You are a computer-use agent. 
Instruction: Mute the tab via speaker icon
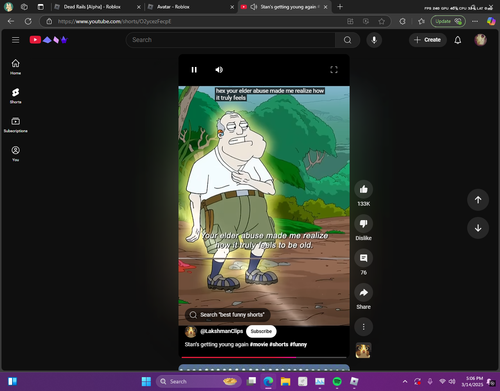click(254, 7)
